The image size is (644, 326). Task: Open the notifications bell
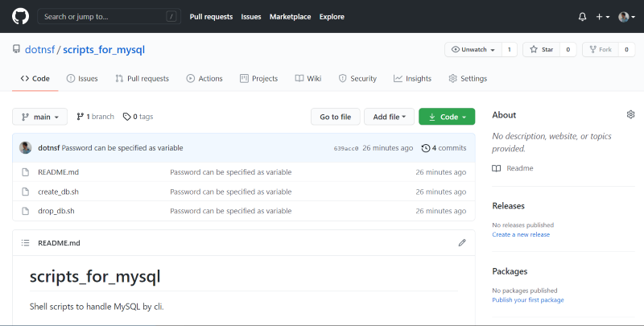point(582,17)
